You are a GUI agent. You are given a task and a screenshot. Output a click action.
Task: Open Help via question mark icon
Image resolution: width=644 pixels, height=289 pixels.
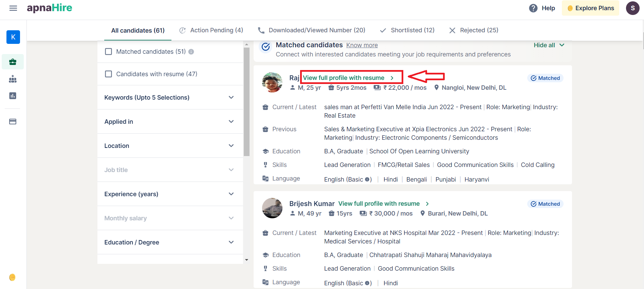[533, 8]
